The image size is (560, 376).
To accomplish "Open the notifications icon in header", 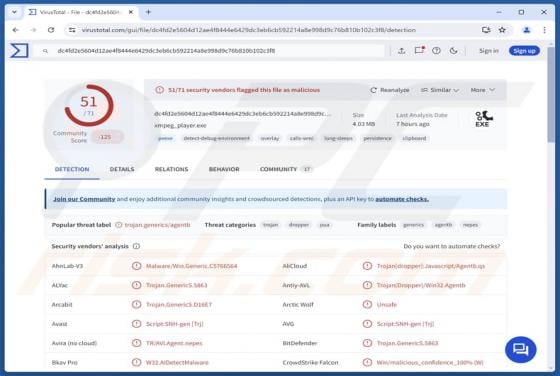I will [419, 50].
